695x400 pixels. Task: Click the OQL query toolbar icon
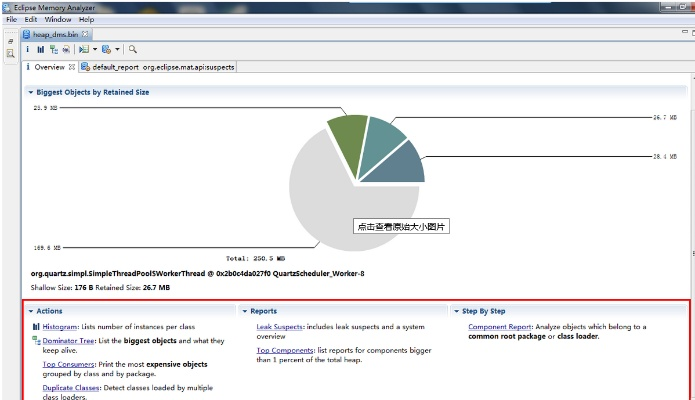point(66,49)
